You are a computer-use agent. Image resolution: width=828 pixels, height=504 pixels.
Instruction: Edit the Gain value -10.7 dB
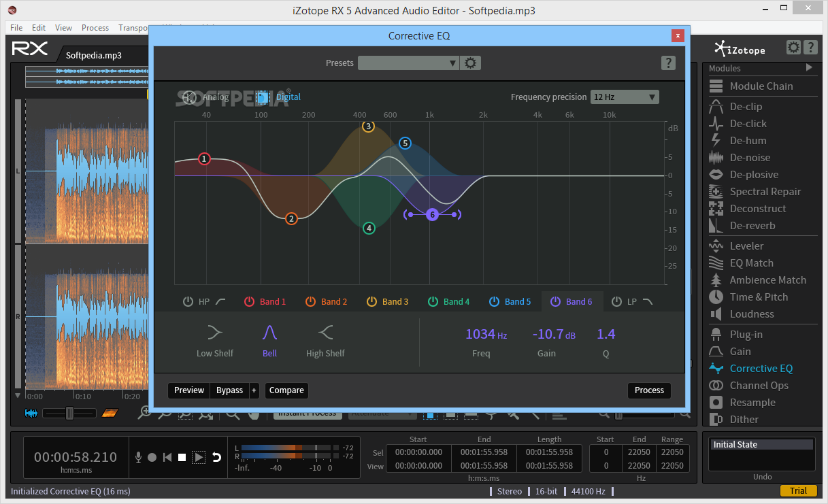(554, 334)
